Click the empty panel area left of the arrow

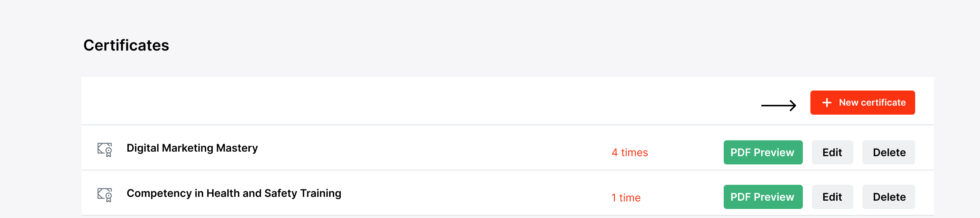pyautogui.click(x=380, y=101)
